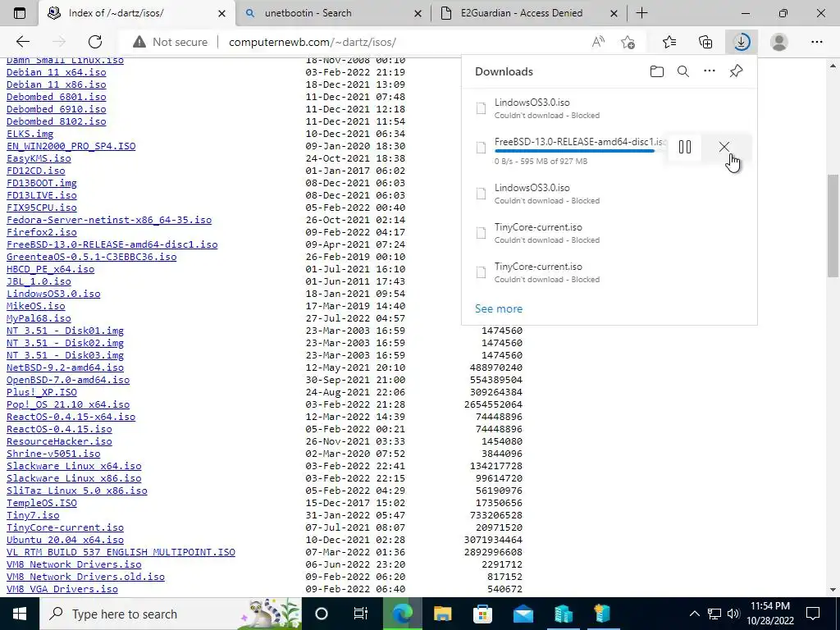Open the Favorites list icon
Image resolution: width=840 pixels, height=630 pixels.
click(669, 42)
